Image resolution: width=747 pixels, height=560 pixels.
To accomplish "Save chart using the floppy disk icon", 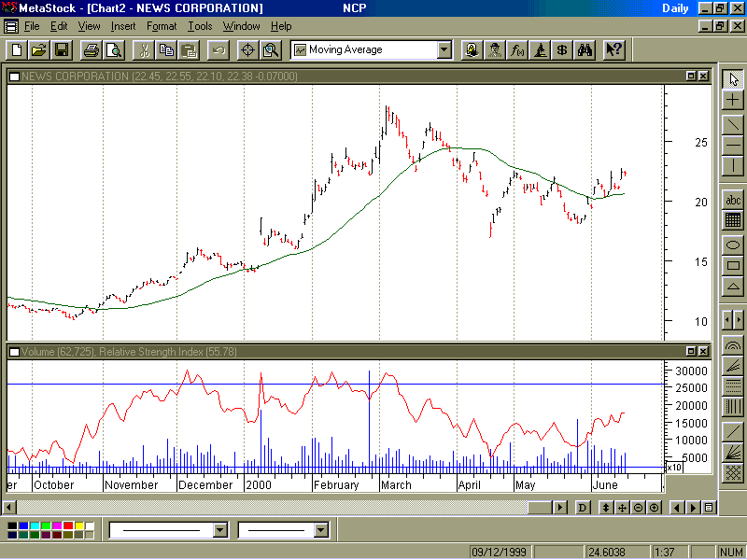I will [62, 50].
